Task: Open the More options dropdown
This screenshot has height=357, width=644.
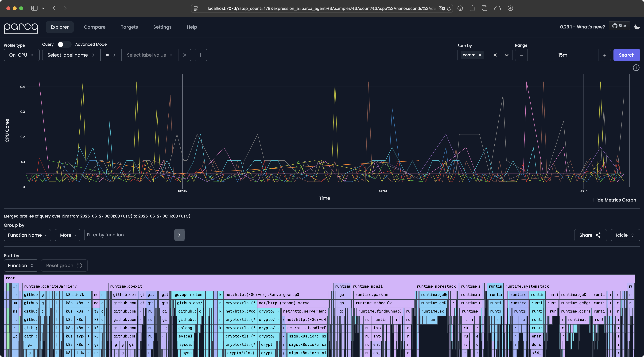Action: click(67, 235)
